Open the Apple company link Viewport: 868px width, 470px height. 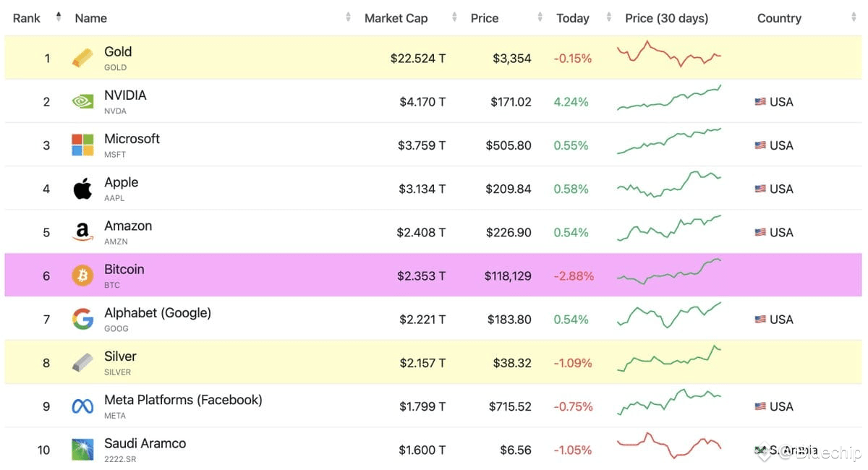pos(121,182)
